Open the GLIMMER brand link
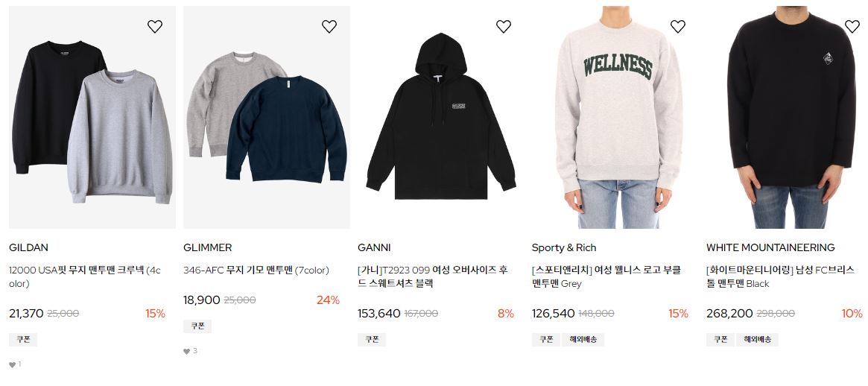Image resolution: width=868 pixels, height=386 pixels. click(208, 247)
